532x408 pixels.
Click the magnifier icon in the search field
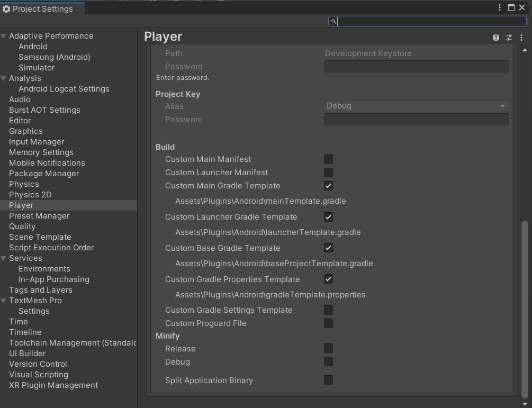point(333,22)
